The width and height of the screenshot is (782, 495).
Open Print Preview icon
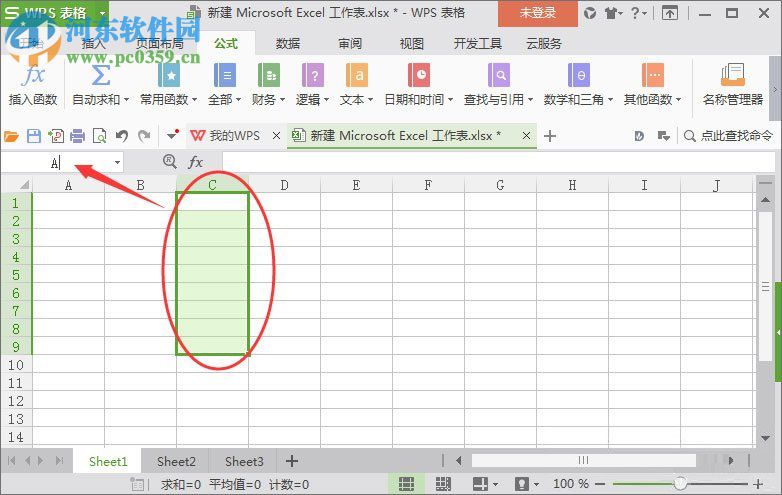(x=99, y=136)
